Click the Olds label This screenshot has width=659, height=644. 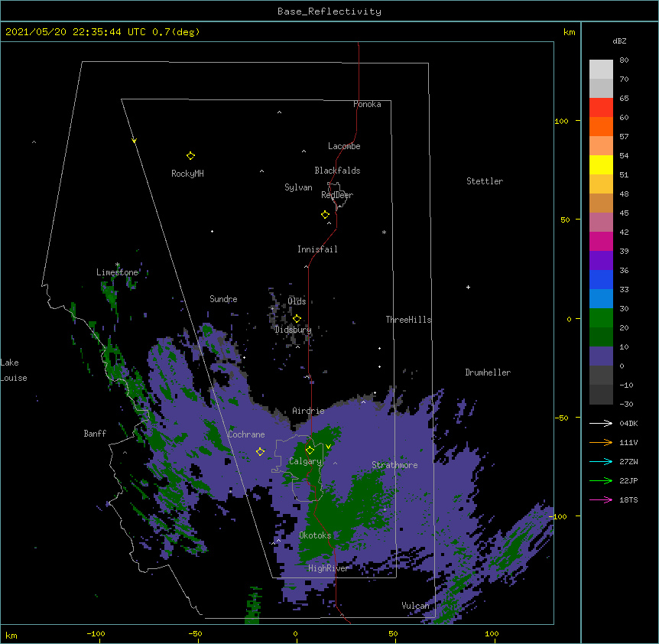point(297,301)
